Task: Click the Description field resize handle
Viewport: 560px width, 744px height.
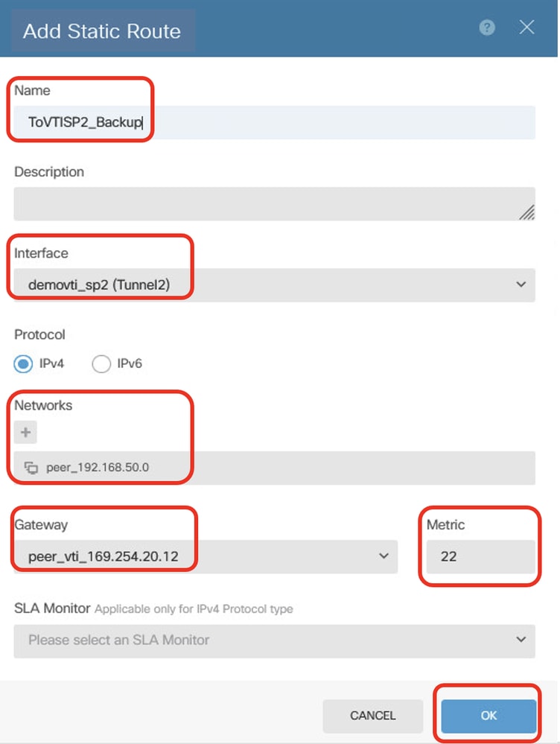Action: [526, 212]
